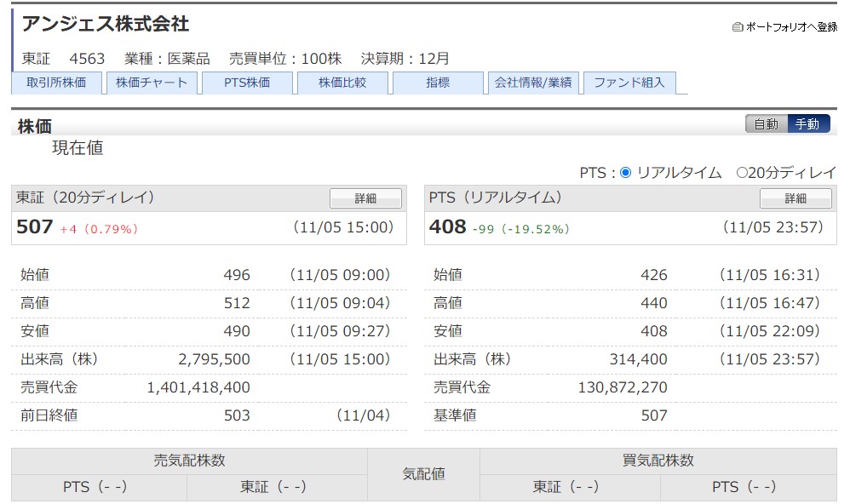
Task: Click 売買単位：100株 label
Action: point(285,59)
